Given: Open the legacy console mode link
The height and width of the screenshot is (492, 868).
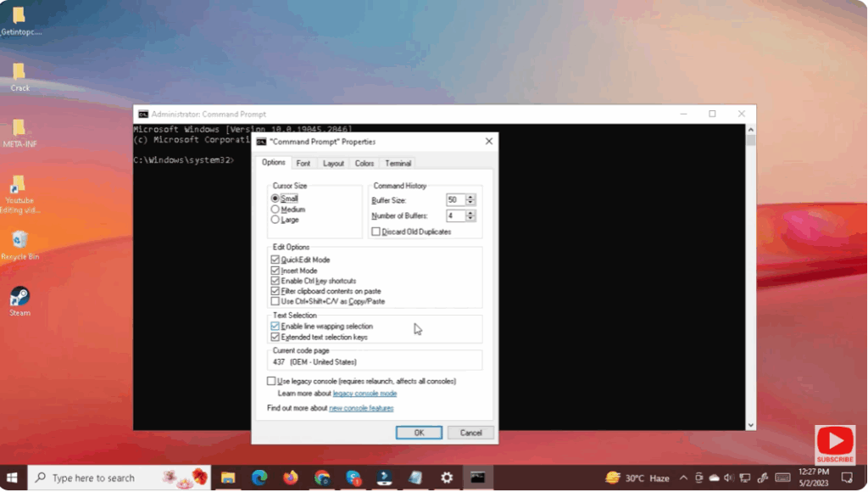Looking at the screenshot, I should point(364,393).
